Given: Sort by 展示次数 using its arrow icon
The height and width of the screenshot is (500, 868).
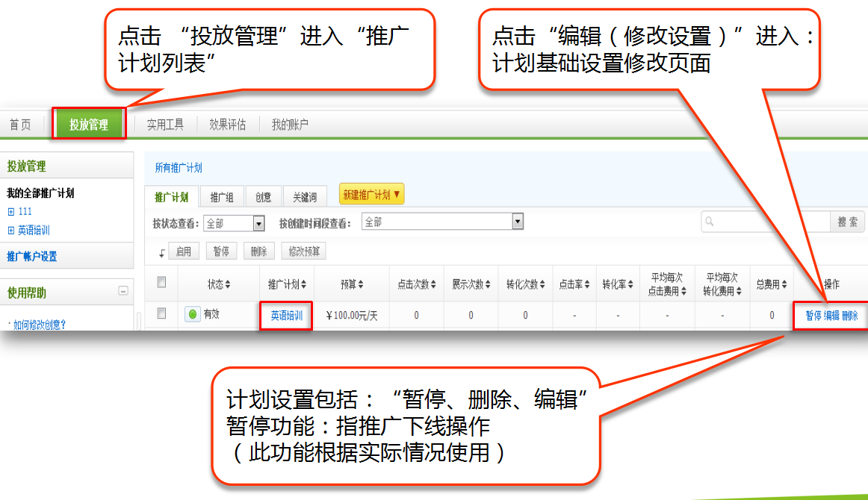Looking at the screenshot, I should pos(489,284).
